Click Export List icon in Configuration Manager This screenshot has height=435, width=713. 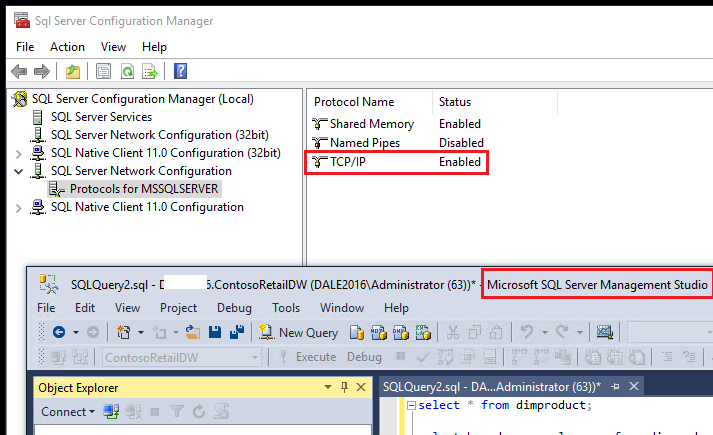pyautogui.click(x=150, y=71)
